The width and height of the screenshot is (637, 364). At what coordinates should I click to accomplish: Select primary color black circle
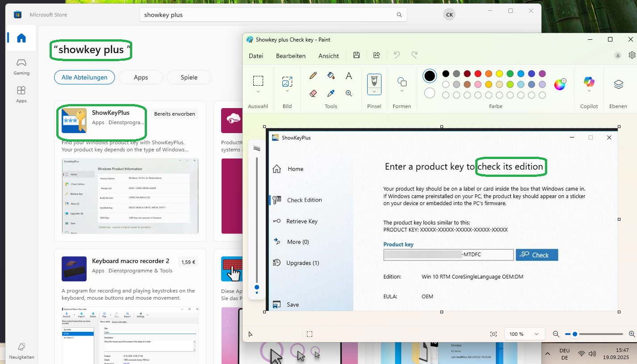coord(430,76)
